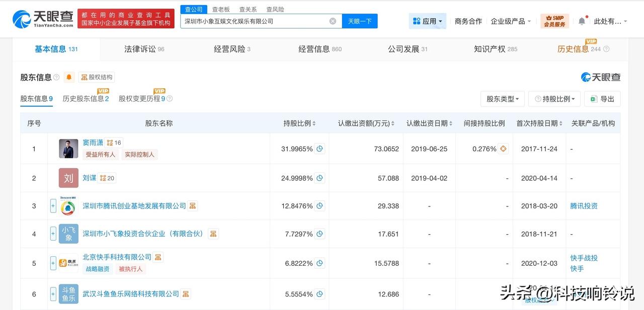The width and height of the screenshot is (644, 310).
Task: Click the 导出 export button
Action: point(602,99)
